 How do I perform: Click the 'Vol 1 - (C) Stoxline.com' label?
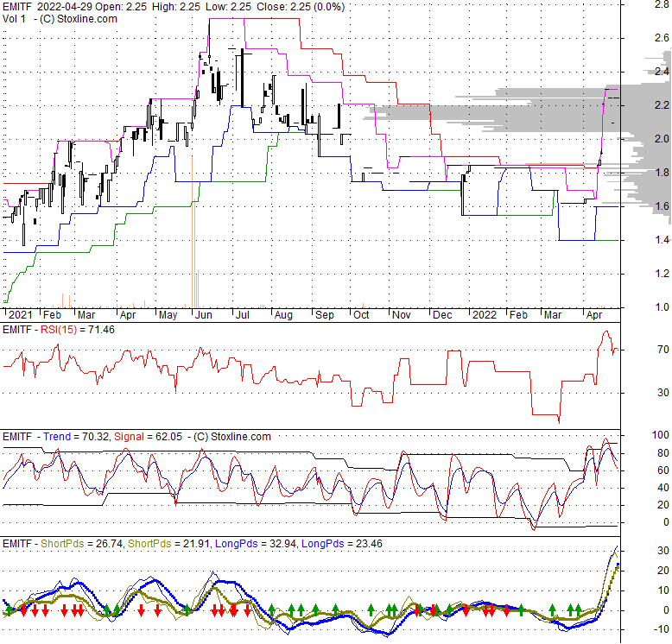(60, 19)
